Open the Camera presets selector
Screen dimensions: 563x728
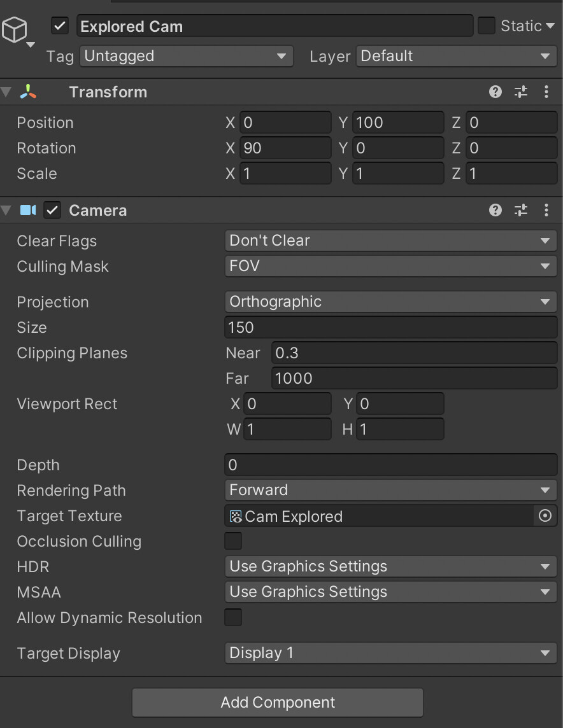click(x=521, y=210)
